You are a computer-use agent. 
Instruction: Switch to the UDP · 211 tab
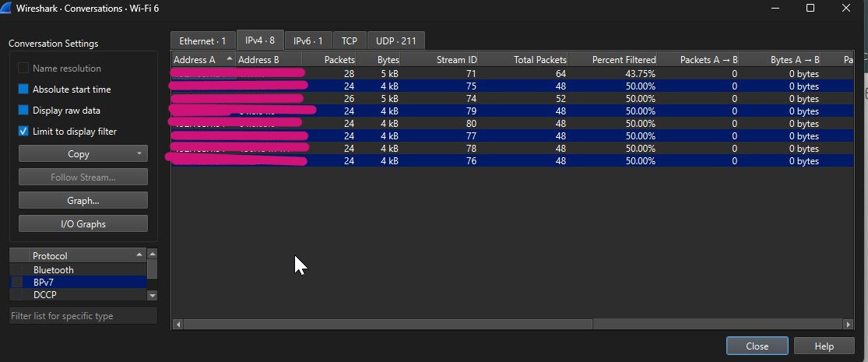point(395,41)
